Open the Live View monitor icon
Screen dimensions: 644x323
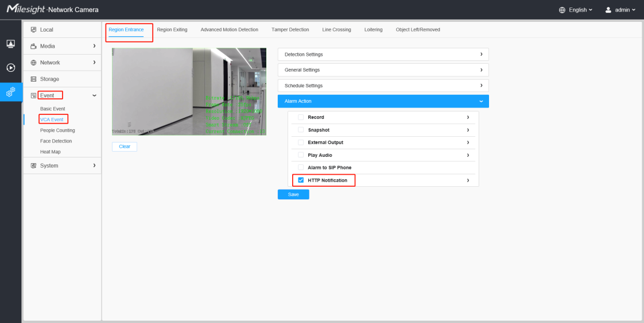[x=11, y=44]
